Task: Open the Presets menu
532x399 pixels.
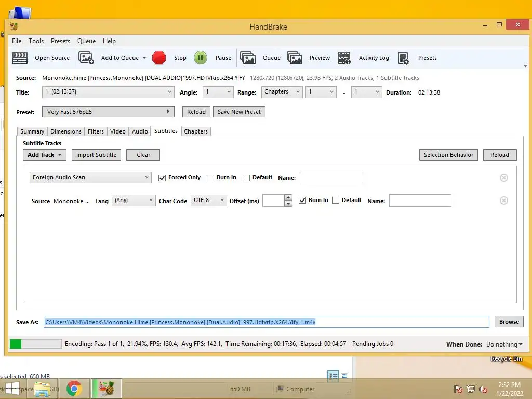Action: point(60,41)
